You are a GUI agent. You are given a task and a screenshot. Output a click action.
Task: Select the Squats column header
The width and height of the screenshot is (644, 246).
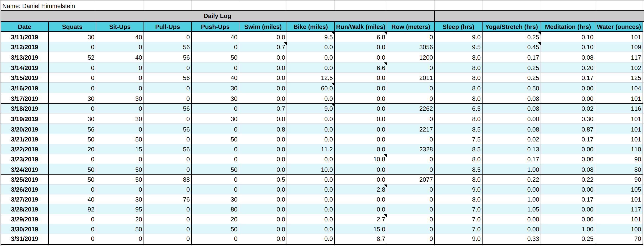(x=72, y=27)
